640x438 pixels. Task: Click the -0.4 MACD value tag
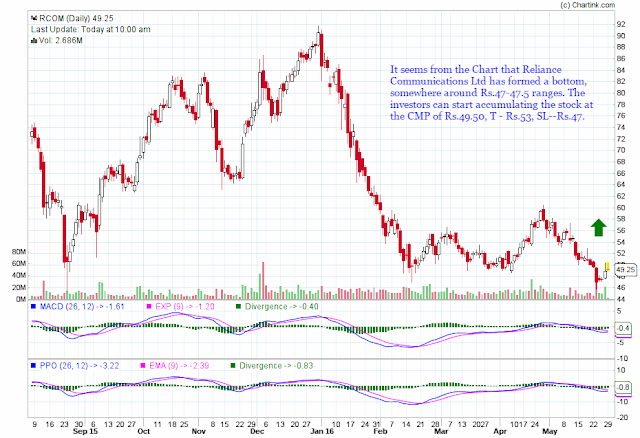coord(623,328)
